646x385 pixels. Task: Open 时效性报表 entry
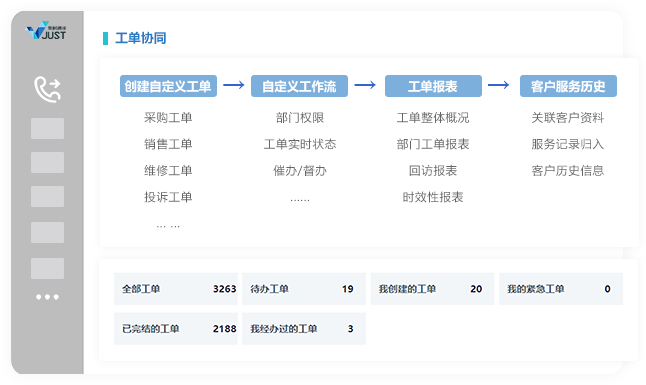point(433,197)
